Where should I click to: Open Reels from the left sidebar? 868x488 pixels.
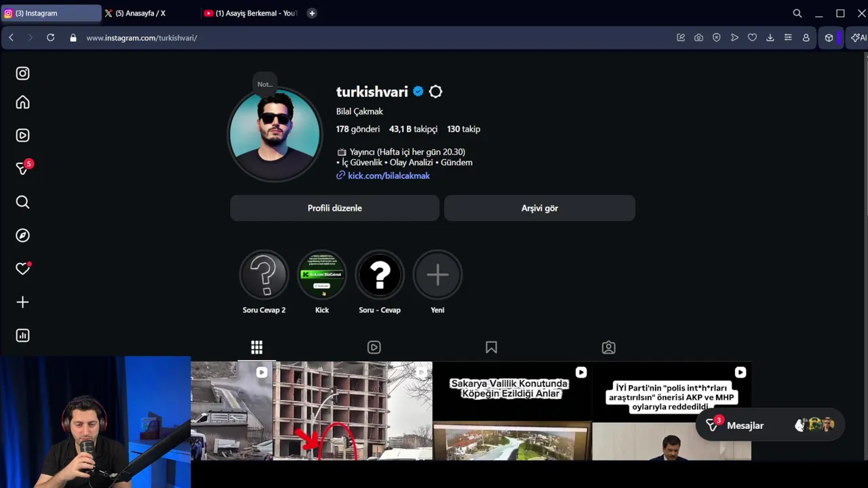[22, 136]
